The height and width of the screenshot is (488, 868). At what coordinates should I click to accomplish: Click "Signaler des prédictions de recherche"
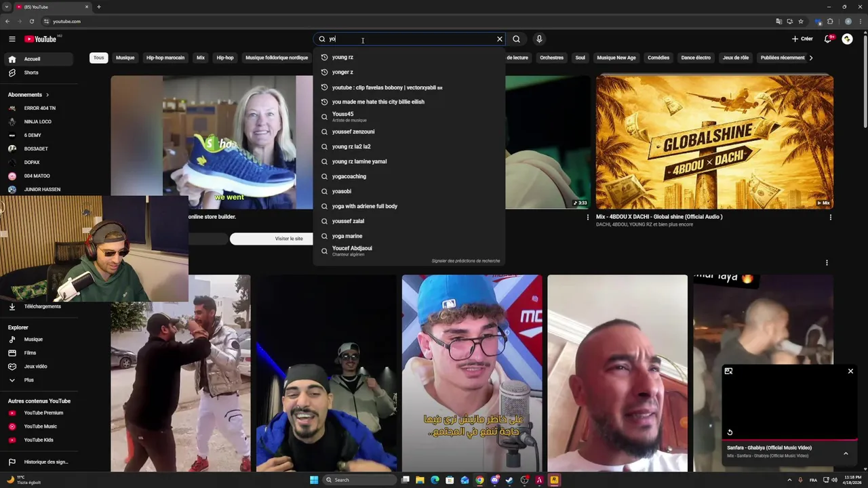466,261
